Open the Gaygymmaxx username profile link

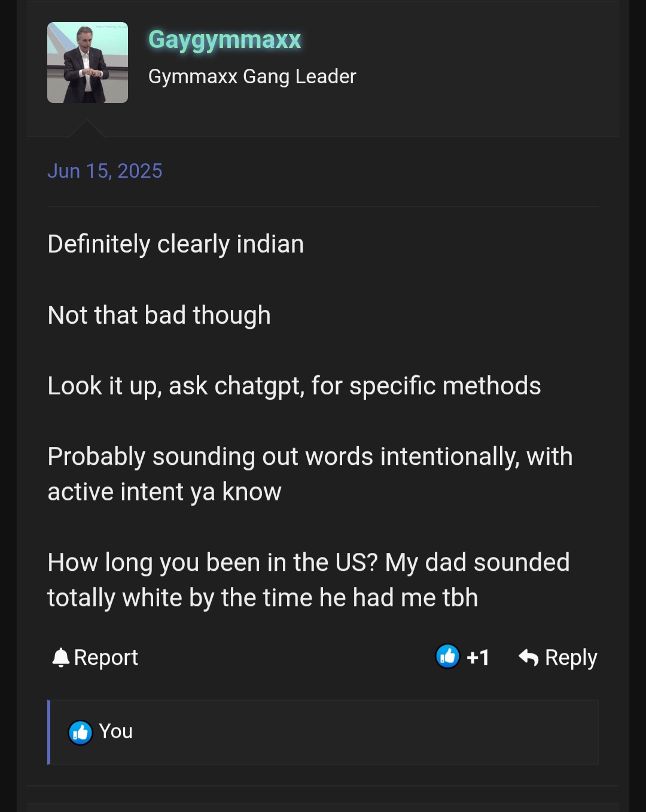(x=224, y=40)
